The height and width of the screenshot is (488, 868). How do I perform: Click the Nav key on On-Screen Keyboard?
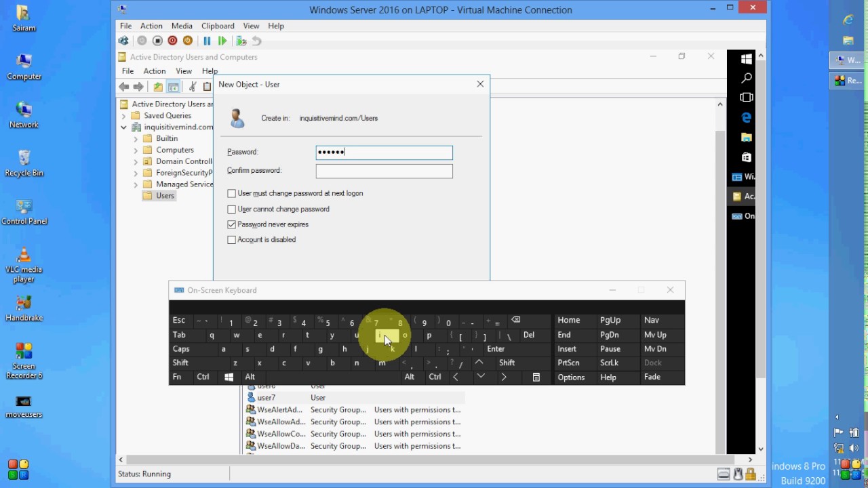(652, 320)
